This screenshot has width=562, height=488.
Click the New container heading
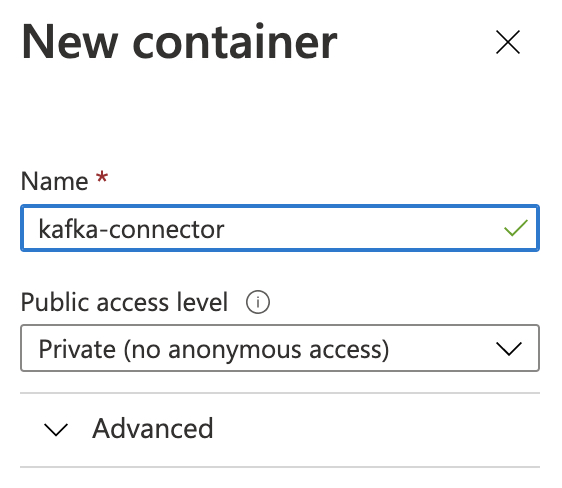click(x=179, y=42)
